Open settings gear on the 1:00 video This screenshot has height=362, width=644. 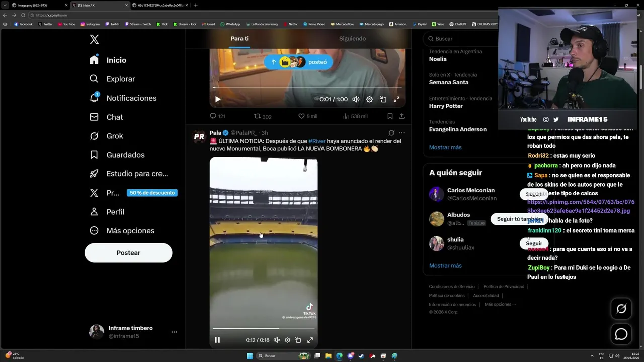coord(369,100)
